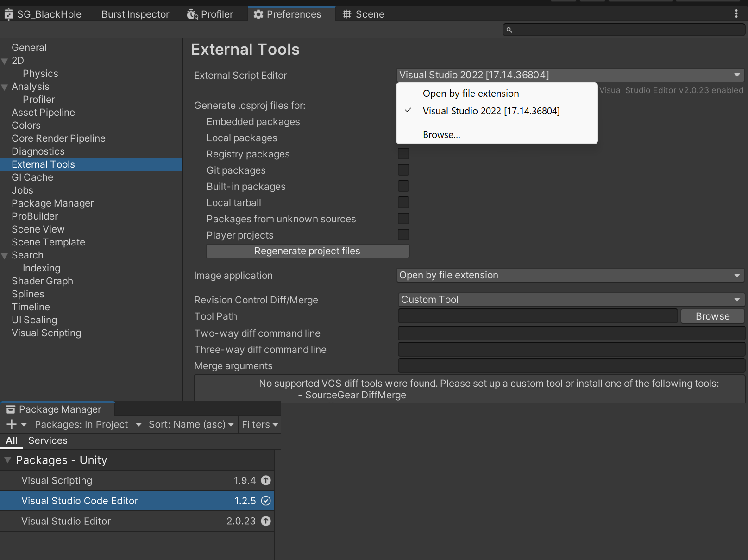Switch to the Burst Inspector tab
Viewport: 748px width, 560px height.
click(135, 14)
